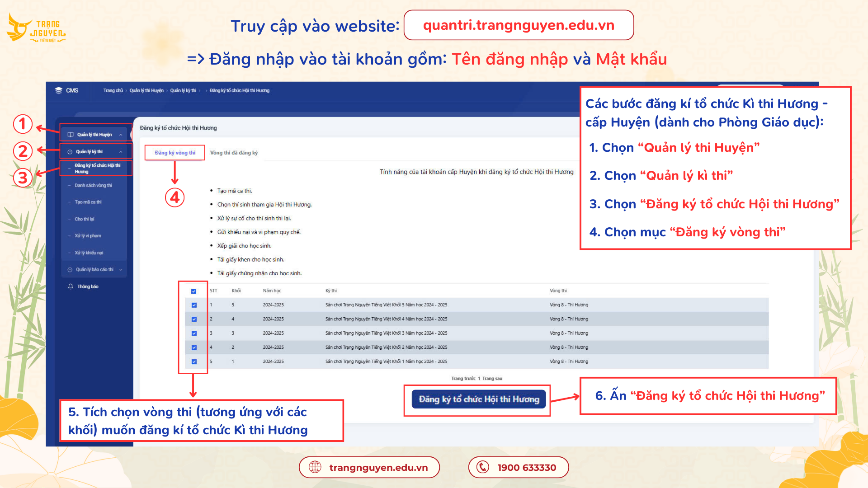Viewport: 868px width, 488px height.
Task: Click the Kỳ thi column header
Action: (331, 291)
